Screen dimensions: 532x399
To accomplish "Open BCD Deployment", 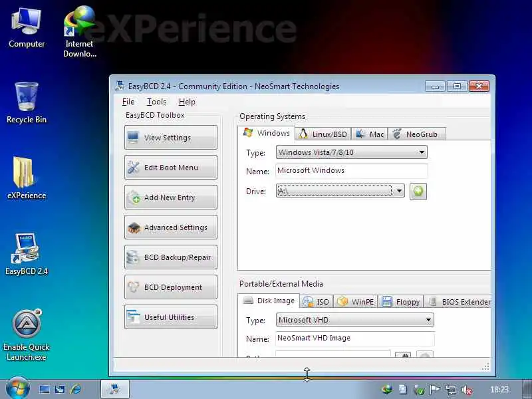I will 171,287.
